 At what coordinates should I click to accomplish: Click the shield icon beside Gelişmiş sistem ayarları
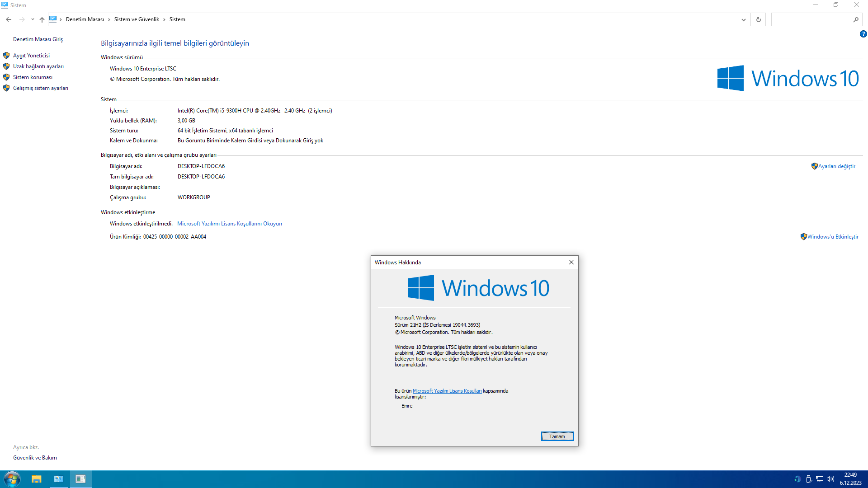[6, 88]
